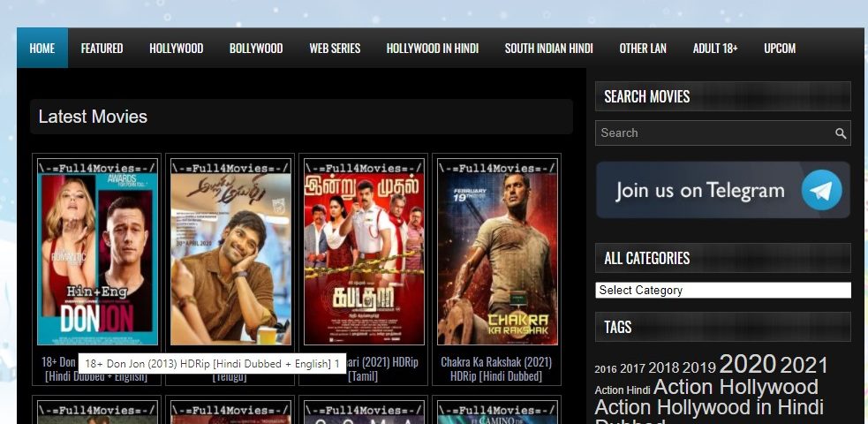Open the BOLLYWOOD menu
This screenshot has width=868, height=424.
256,49
